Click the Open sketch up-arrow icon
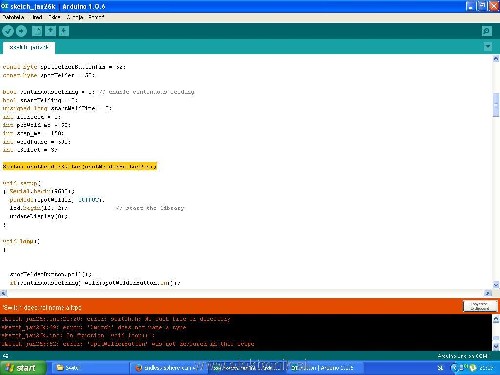 coord(50,31)
